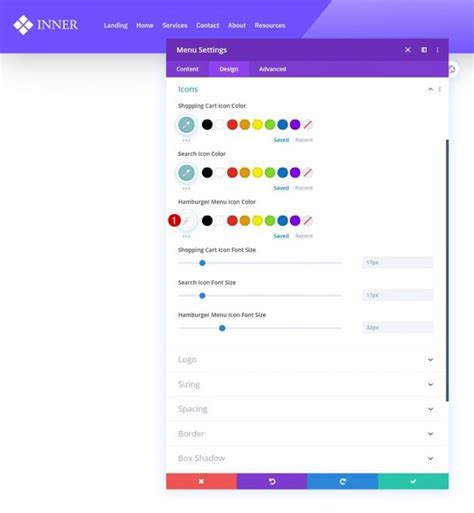Open the Services navigation link
474x513 pixels.
(175, 25)
